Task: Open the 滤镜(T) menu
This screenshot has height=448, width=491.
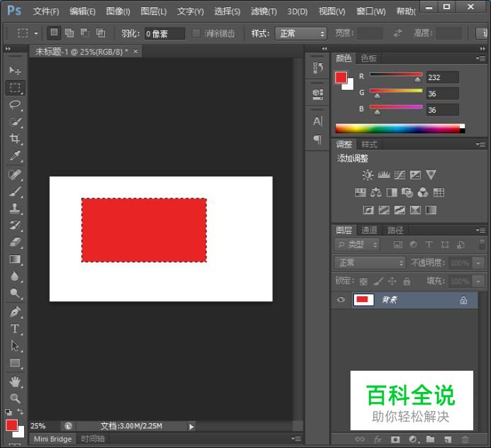Action: coord(264,11)
